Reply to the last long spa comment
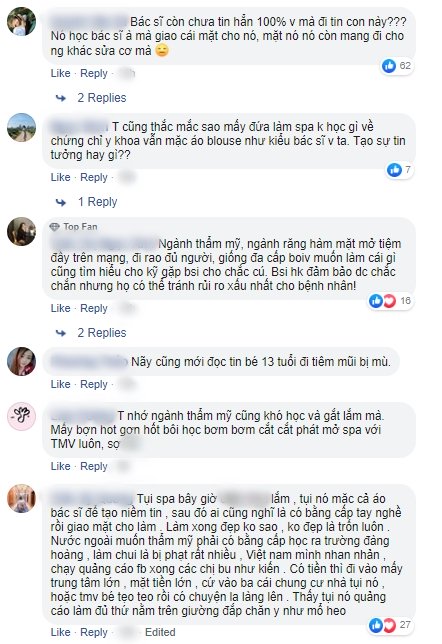This screenshot has height=644, width=442. pos(94,632)
